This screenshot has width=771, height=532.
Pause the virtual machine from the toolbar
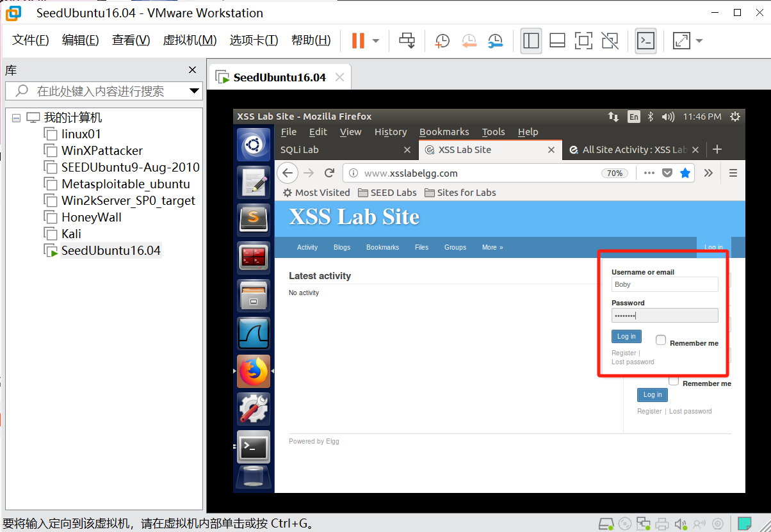(358, 41)
